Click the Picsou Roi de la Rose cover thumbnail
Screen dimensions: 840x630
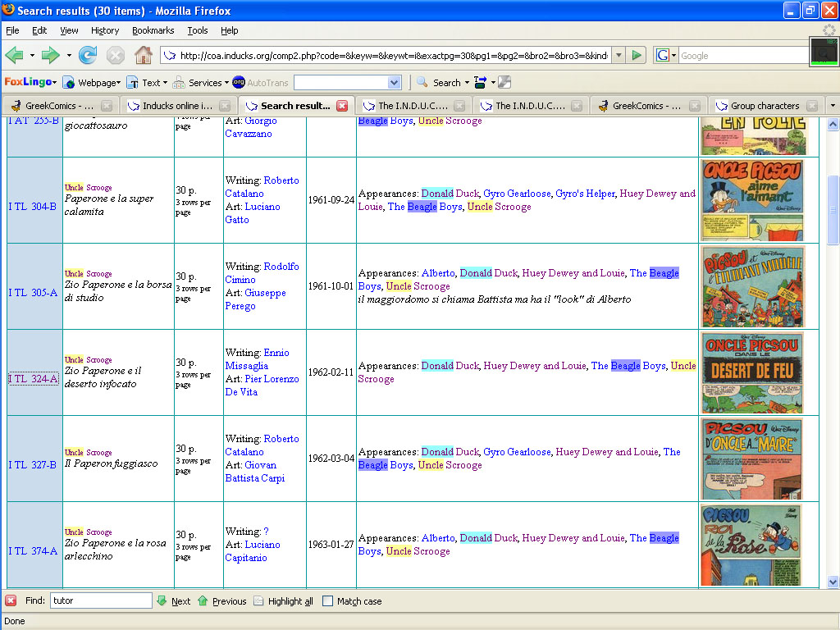pyautogui.click(x=751, y=545)
